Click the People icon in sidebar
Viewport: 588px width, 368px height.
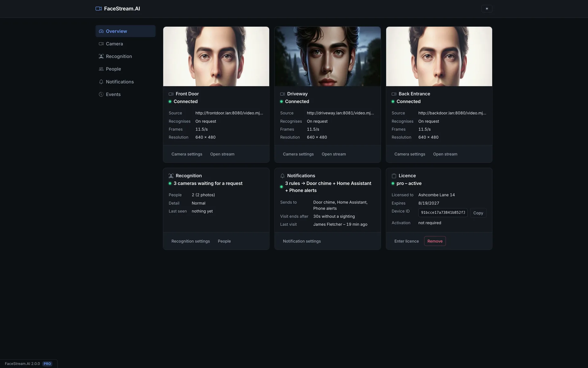click(101, 69)
